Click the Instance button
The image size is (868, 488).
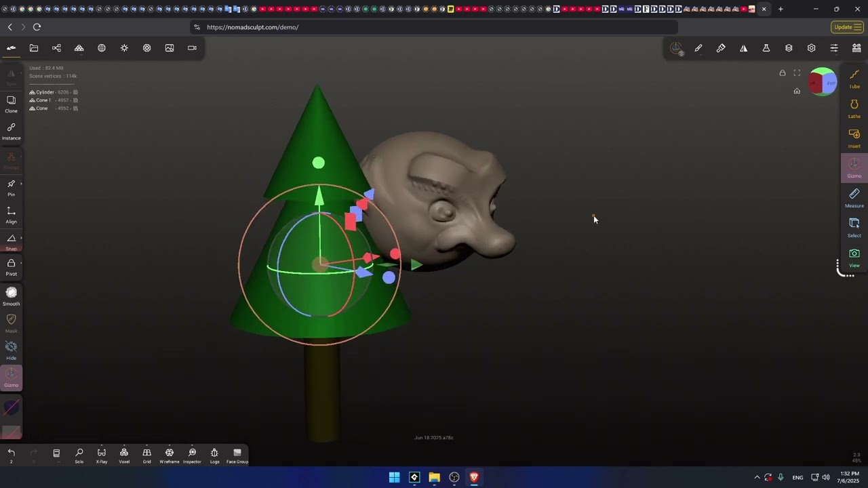point(12,131)
